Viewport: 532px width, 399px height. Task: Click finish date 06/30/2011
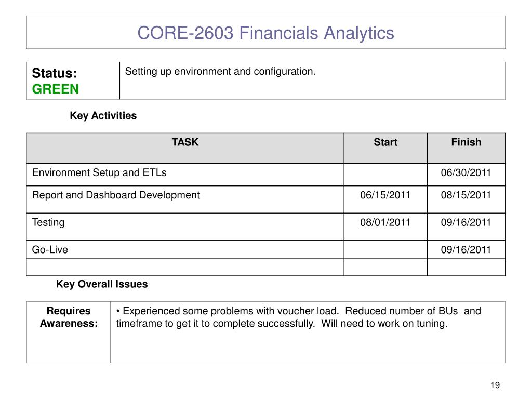pos(466,172)
